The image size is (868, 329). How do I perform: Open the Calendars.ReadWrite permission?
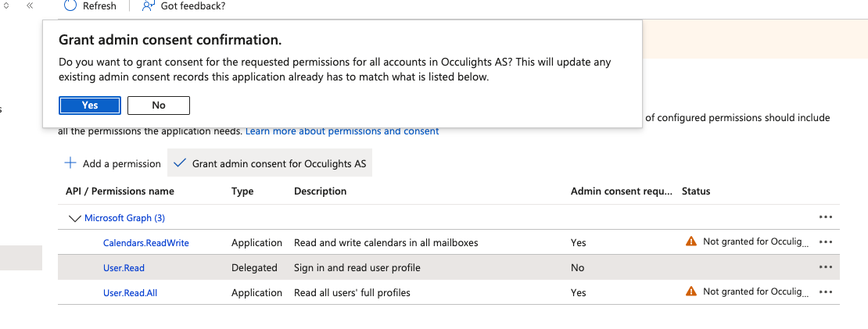(x=146, y=243)
